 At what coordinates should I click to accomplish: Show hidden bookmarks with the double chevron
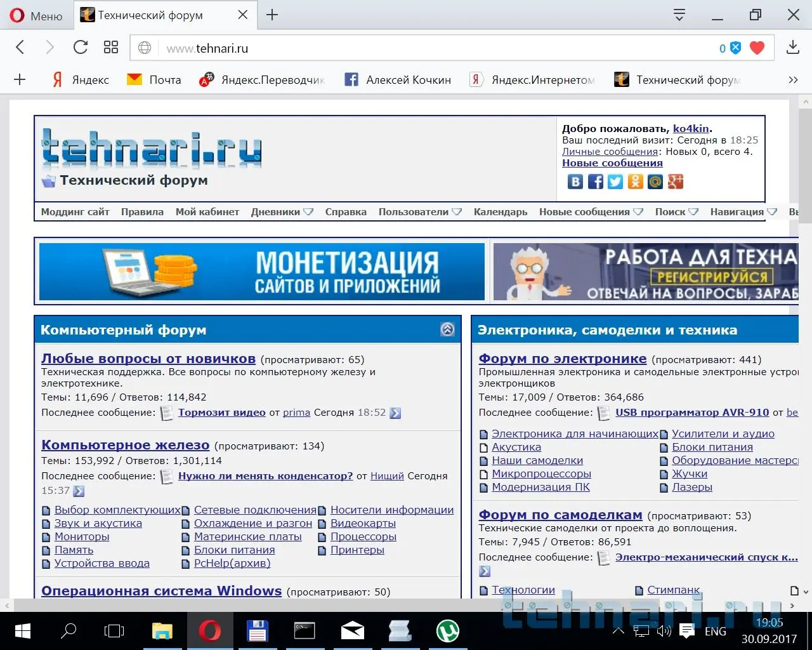[793, 79]
